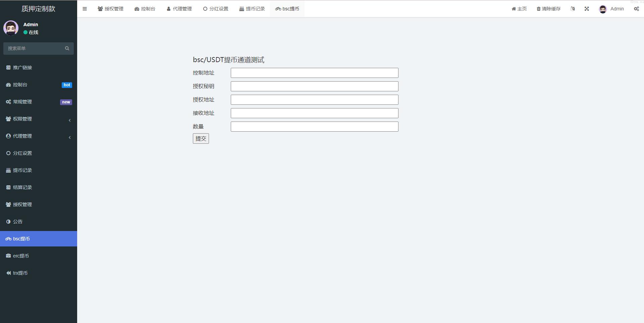
Task: Open 提币记录 withdrawal records from the sidebar
Action: [x=22, y=170]
